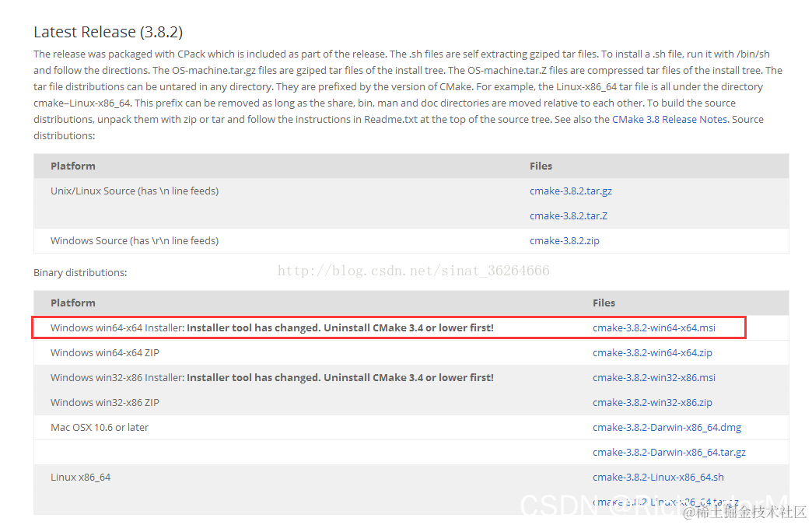Screen dimensions: 812x525
Task: Download cmake-3.8.2-Darwin-x86_64.dmg for Mac
Action: 667,427
